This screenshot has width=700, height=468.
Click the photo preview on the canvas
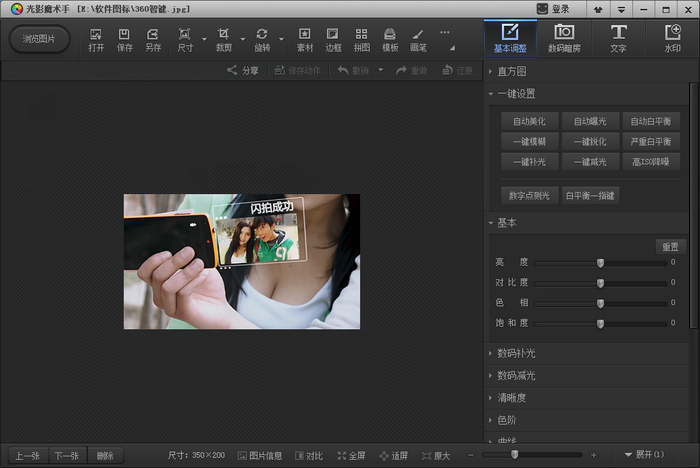241,261
